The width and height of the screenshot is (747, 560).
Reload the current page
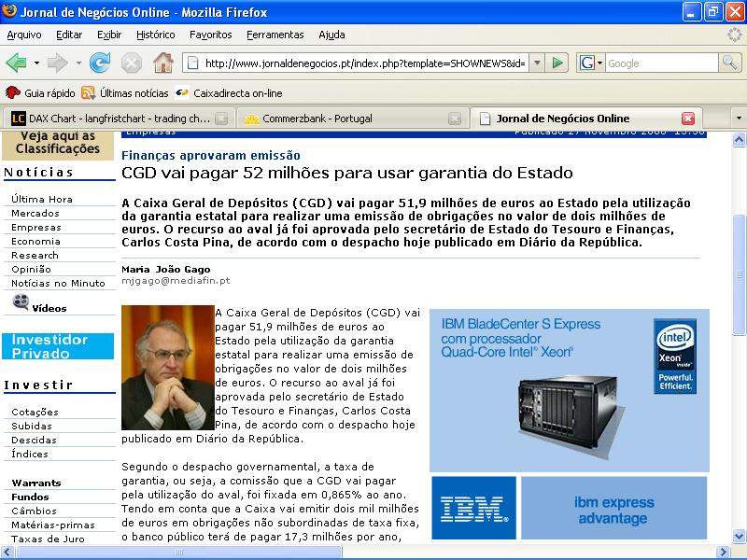tap(100, 63)
